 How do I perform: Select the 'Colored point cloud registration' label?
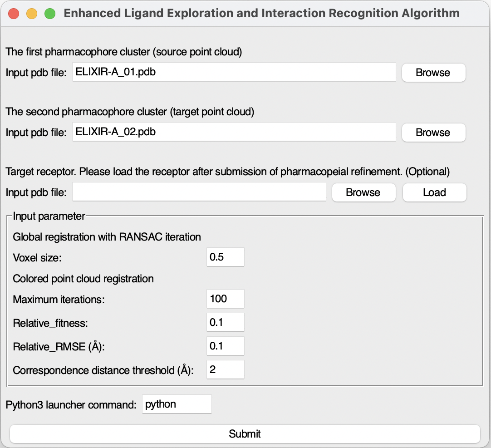(83, 279)
